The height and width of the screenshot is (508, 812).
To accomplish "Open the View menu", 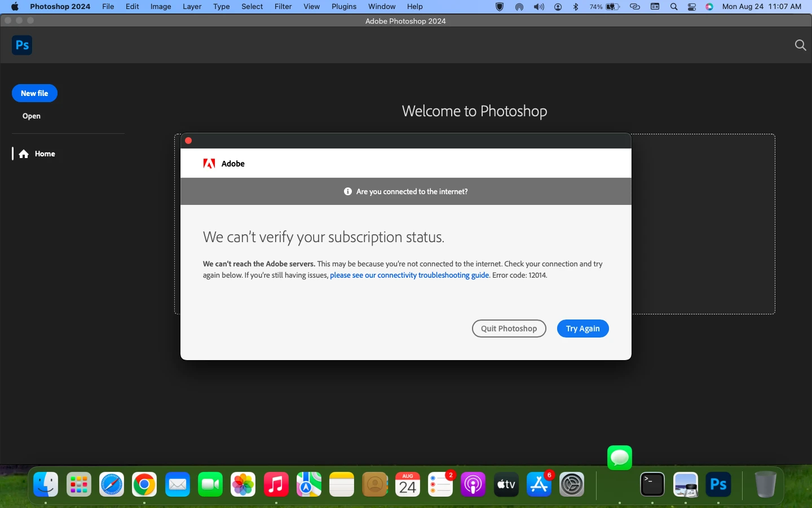I will (x=312, y=7).
